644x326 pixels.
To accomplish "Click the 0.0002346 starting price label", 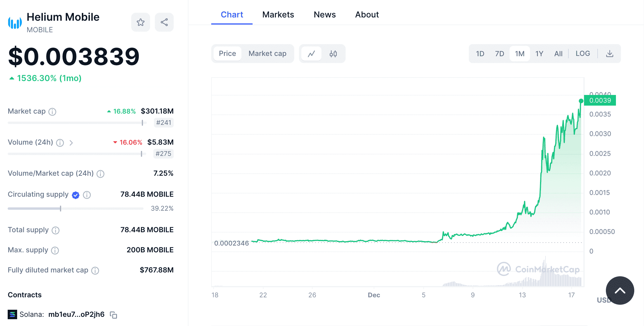I will coord(231,243).
